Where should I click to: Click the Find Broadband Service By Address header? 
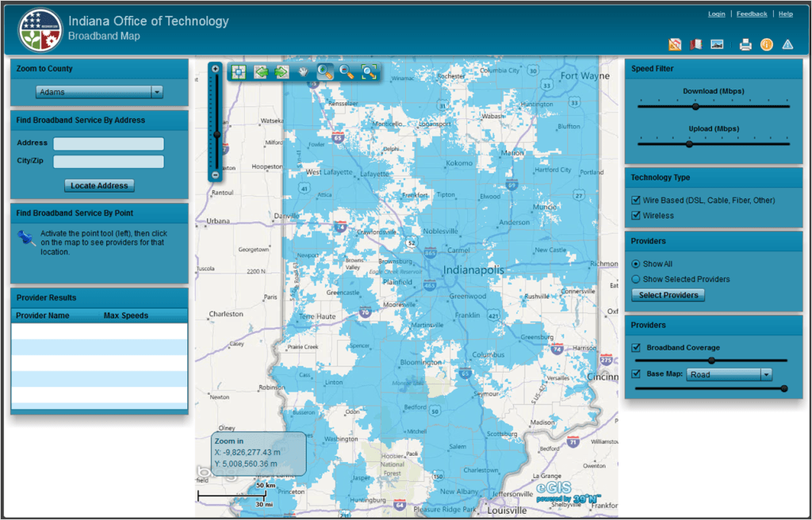click(99, 120)
